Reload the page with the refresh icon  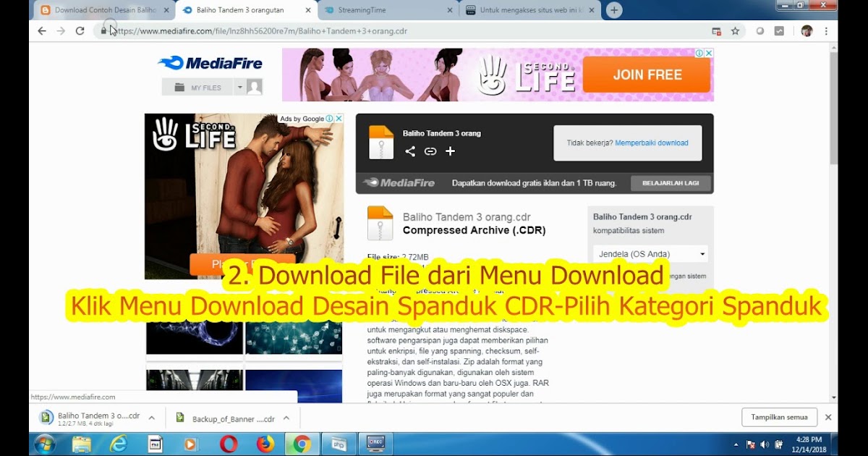tap(80, 31)
